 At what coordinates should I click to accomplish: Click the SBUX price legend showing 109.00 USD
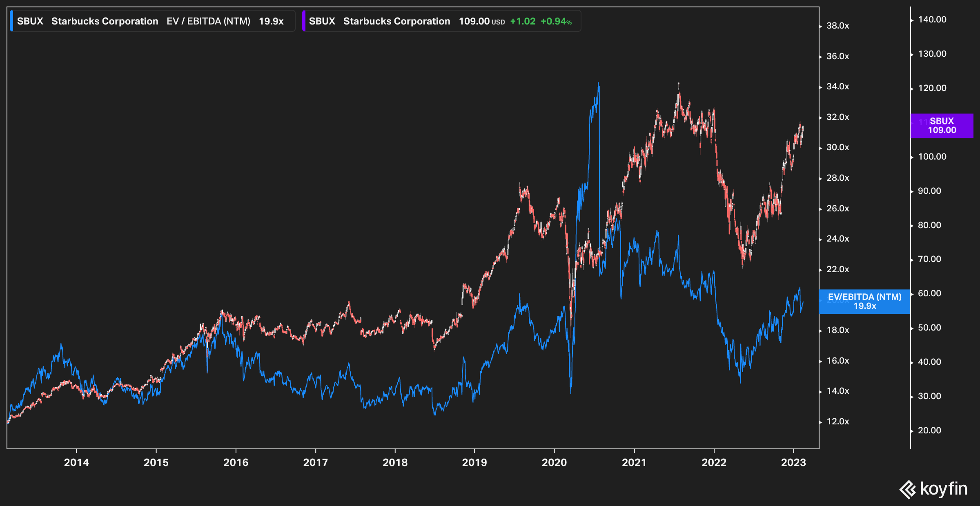[441, 21]
